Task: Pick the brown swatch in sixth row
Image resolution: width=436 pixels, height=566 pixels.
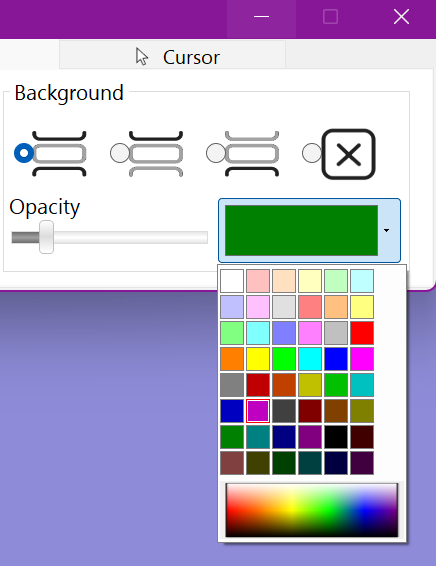Action: point(336,411)
